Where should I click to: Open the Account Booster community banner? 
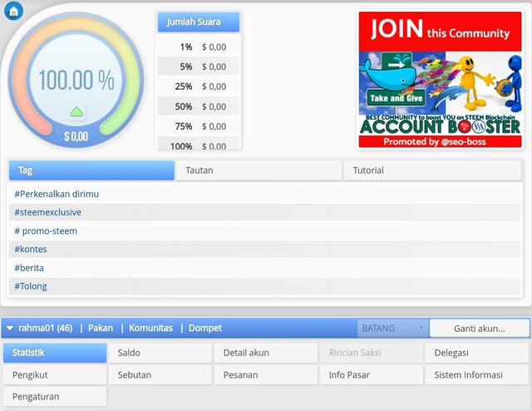(440, 80)
